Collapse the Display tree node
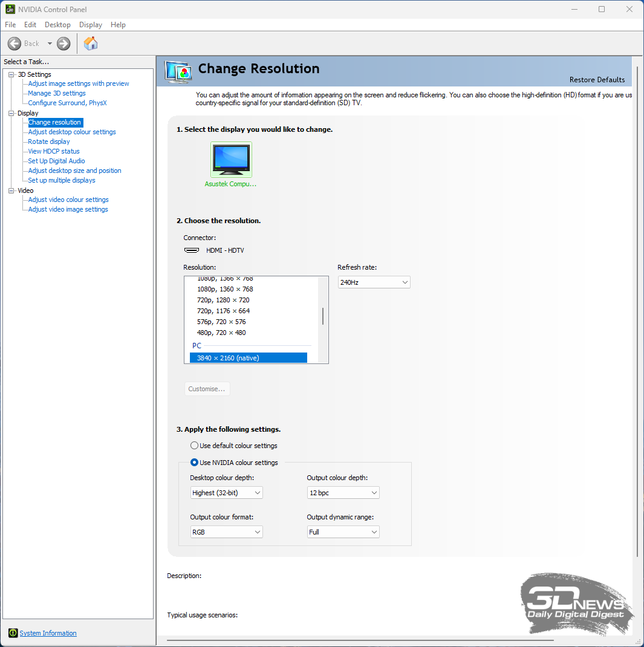The height and width of the screenshot is (647, 644). (x=11, y=113)
